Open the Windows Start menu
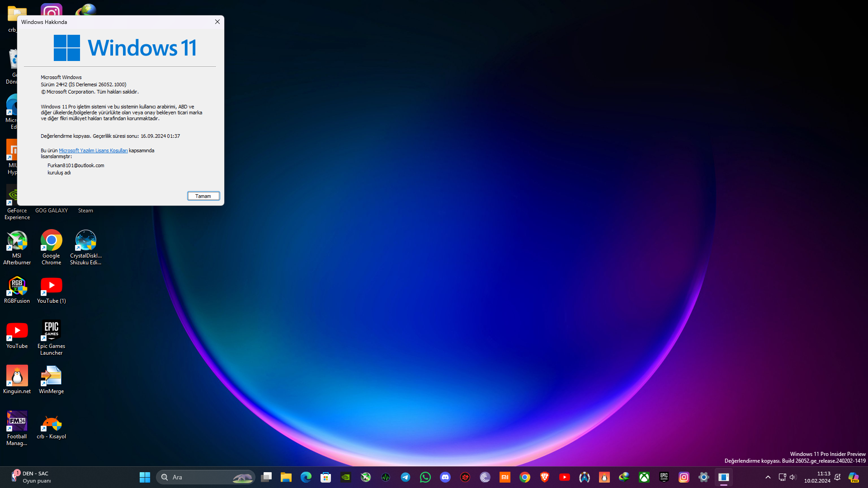 click(x=145, y=477)
